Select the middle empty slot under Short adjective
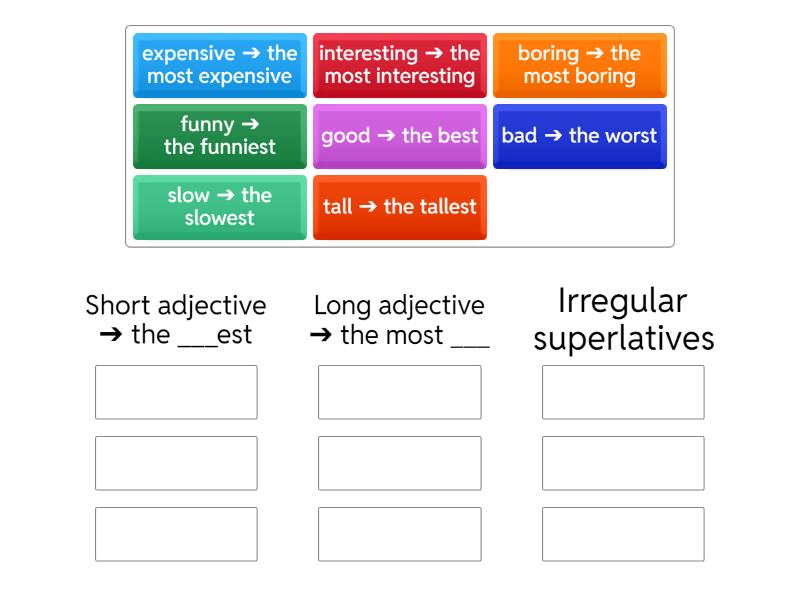This screenshot has width=800, height=600. [x=176, y=462]
